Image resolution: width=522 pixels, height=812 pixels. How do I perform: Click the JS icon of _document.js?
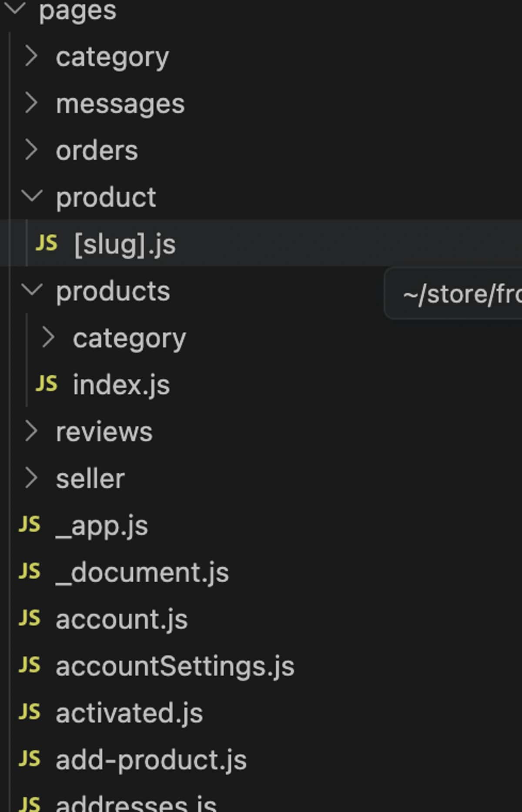[x=30, y=572]
